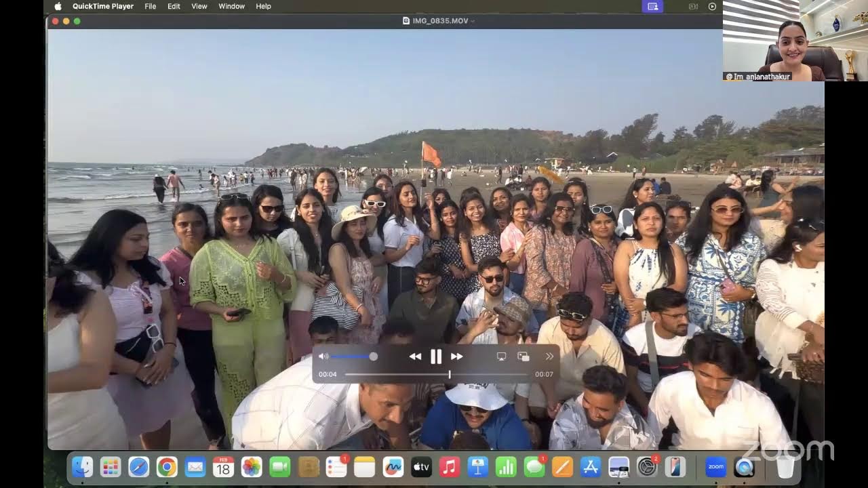Image resolution: width=868 pixels, height=488 pixels.
Task: Open the QuickTime Player menu
Action: tap(103, 6)
